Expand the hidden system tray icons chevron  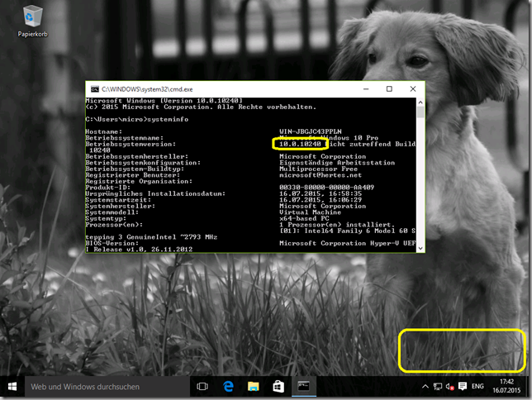425,387
